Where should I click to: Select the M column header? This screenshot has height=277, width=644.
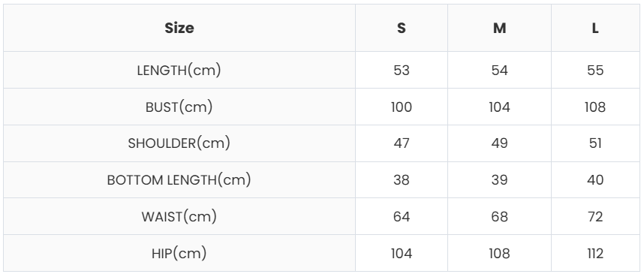[x=499, y=28]
